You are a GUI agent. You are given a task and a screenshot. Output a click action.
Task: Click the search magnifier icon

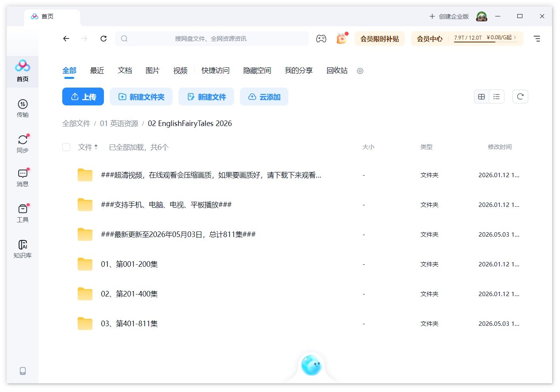click(124, 38)
